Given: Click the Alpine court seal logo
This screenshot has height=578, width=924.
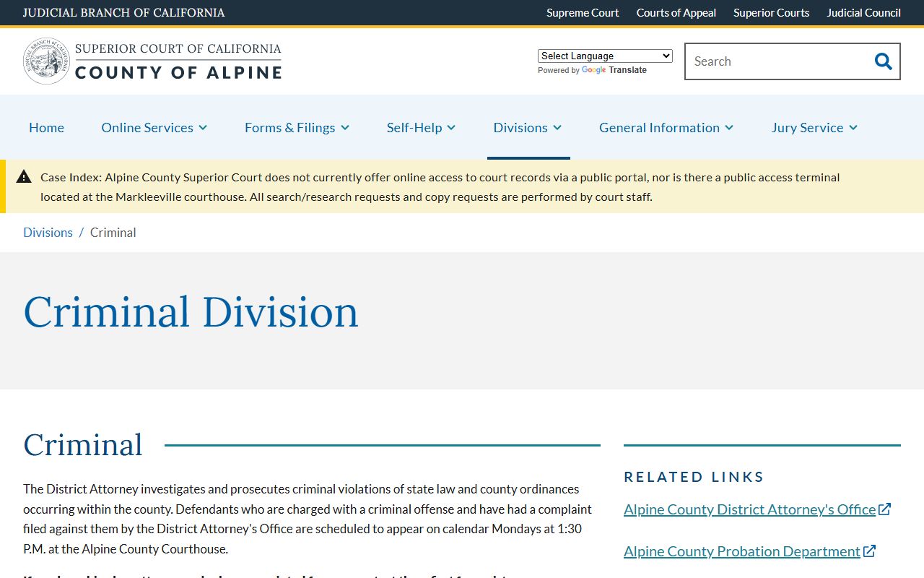Looking at the screenshot, I should pos(47,61).
